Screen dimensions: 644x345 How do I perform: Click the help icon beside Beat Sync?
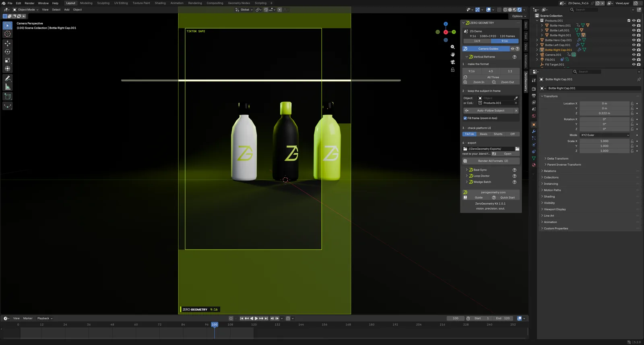click(x=514, y=170)
